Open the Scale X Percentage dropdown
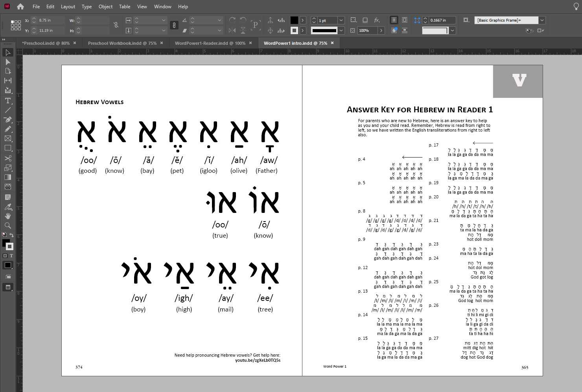The height and width of the screenshot is (392, 582). [x=164, y=20]
